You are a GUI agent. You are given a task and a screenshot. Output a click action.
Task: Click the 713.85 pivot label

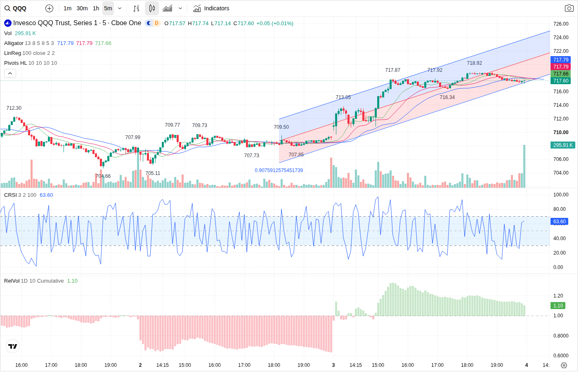(x=343, y=97)
